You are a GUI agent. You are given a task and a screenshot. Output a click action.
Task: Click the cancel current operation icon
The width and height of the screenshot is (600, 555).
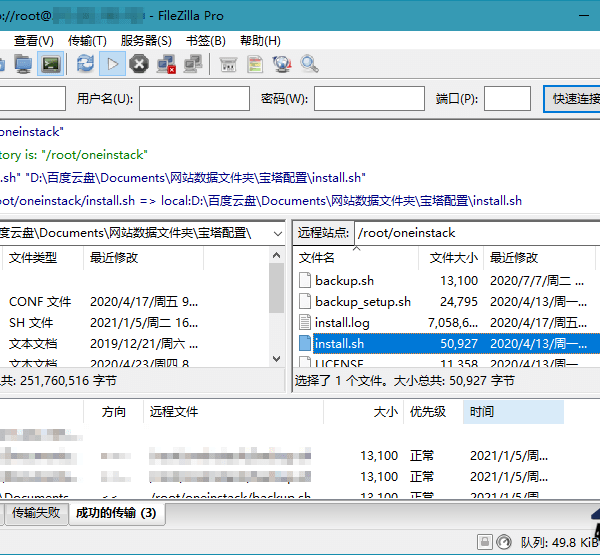tap(139, 64)
